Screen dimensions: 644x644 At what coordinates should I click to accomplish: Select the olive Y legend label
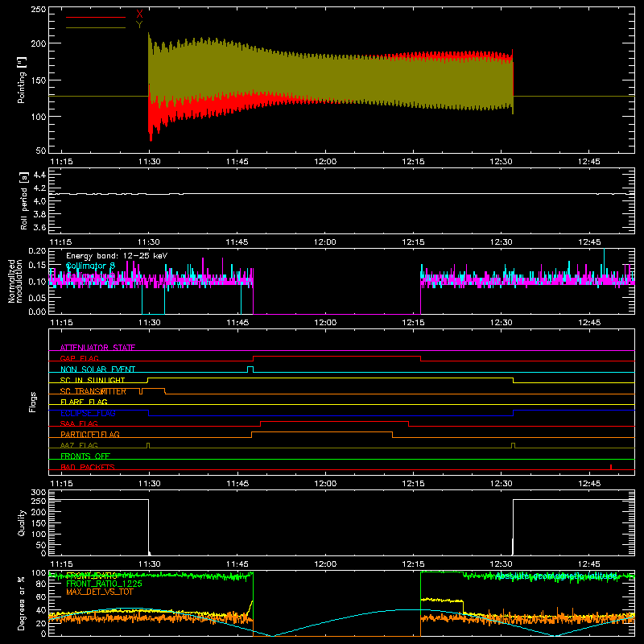click(139, 25)
